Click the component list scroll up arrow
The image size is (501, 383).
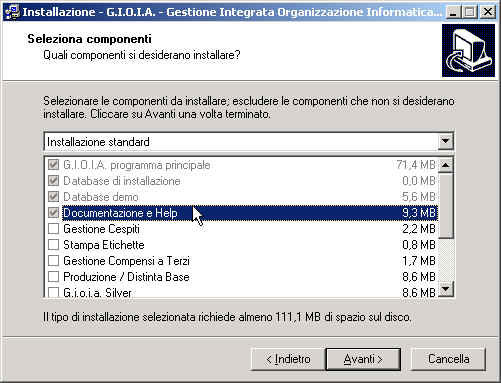pos(446,165)
